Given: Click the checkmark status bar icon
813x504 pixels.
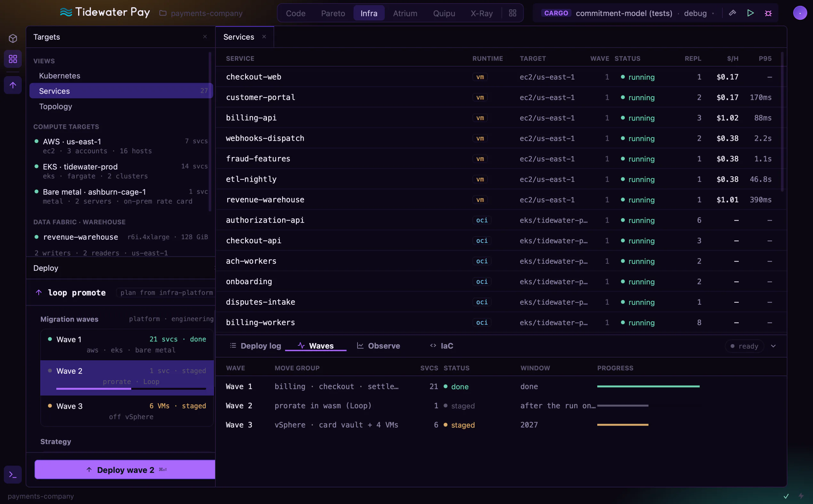Looking at the screenshot, I should click(x=786, y=496).
